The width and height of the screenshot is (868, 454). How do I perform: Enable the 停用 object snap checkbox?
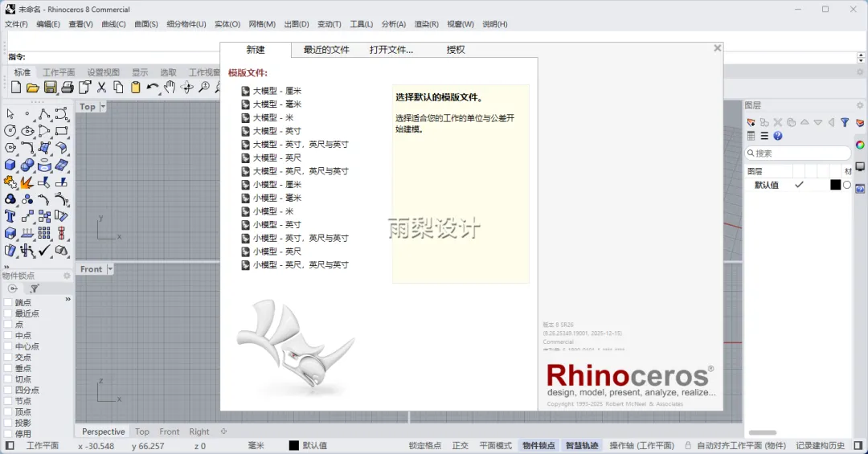[x=8, y=434]
